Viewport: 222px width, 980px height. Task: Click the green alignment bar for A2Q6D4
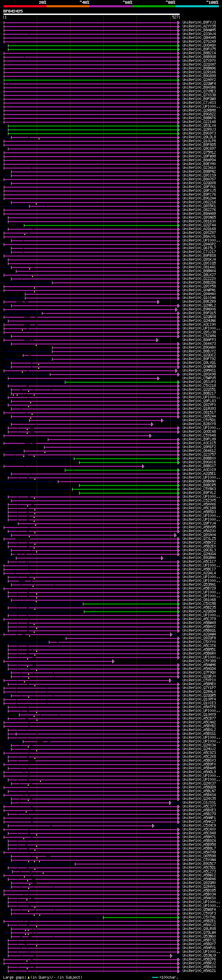(x=131, y=612)
